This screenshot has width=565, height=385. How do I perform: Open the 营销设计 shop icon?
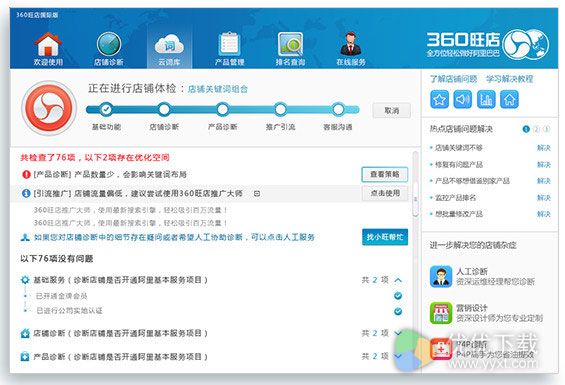point(441,313)
